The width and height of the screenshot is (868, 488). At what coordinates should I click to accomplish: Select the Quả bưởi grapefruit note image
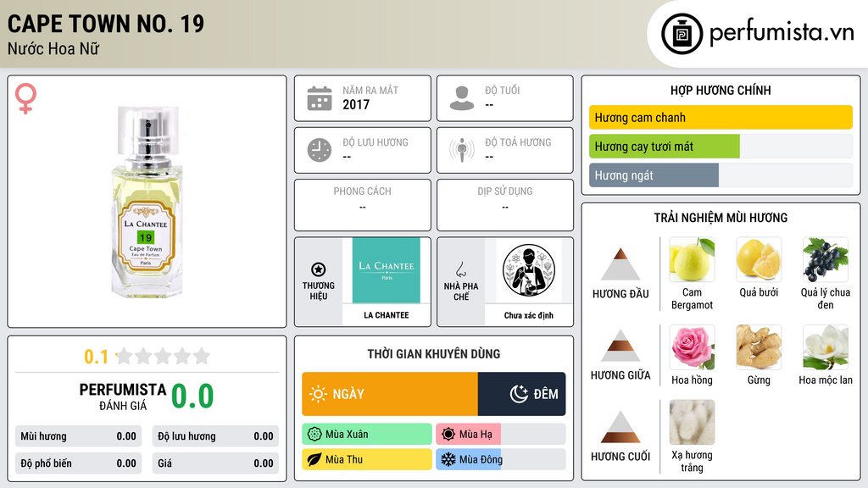click(759, 259)
